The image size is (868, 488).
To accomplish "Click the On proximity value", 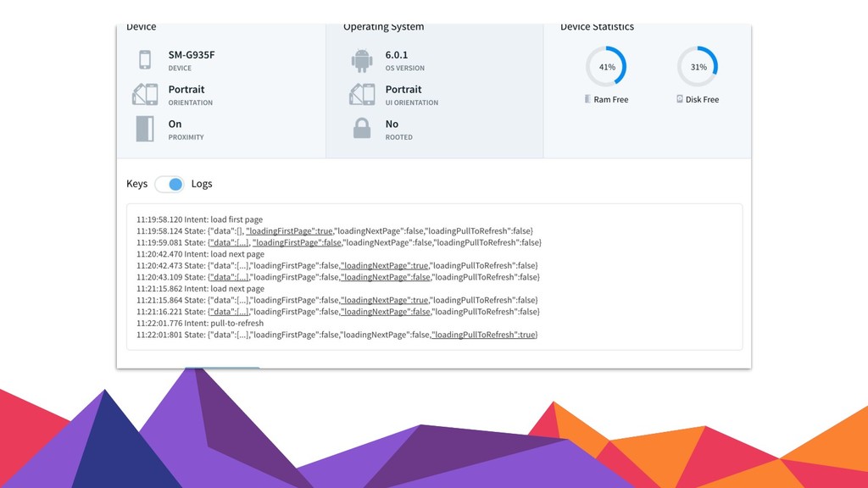I will (x=175, y=124).
